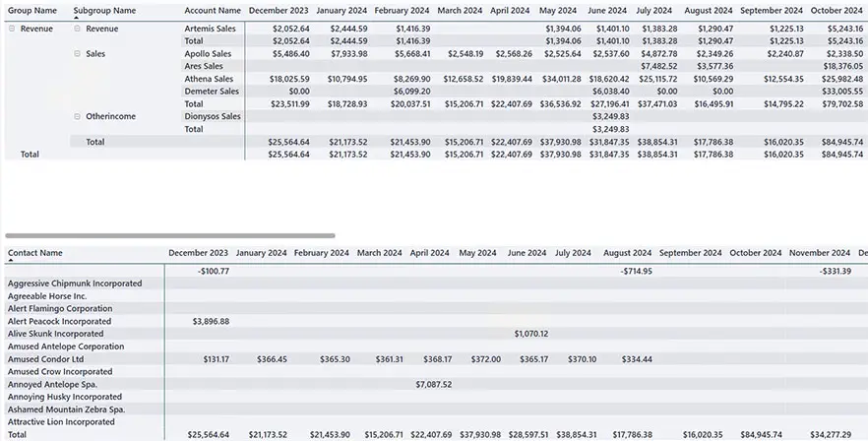Click the $7,087.52 Annoyed Antelope cell
This screenshot has height=441, width=868.
point(433,384)
